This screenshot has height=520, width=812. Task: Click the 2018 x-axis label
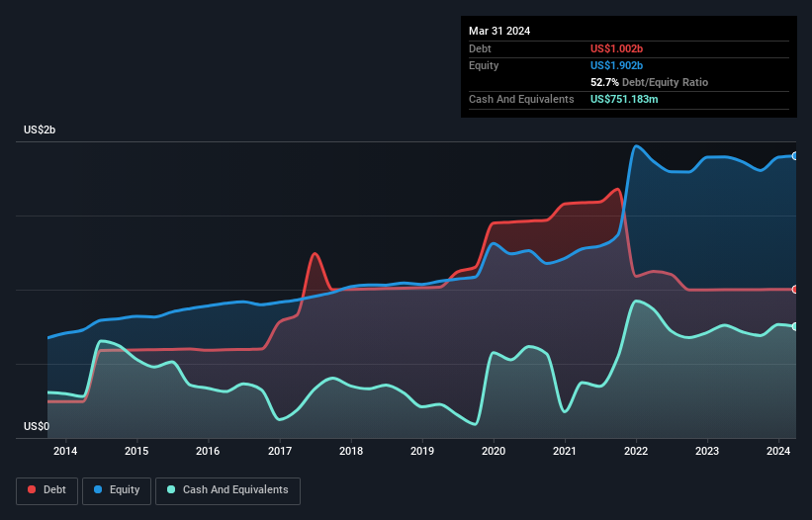[351, 451]
